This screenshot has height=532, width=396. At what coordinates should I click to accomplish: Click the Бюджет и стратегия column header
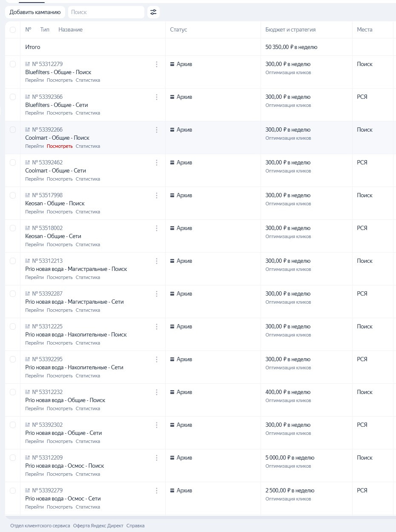point(290,30)
